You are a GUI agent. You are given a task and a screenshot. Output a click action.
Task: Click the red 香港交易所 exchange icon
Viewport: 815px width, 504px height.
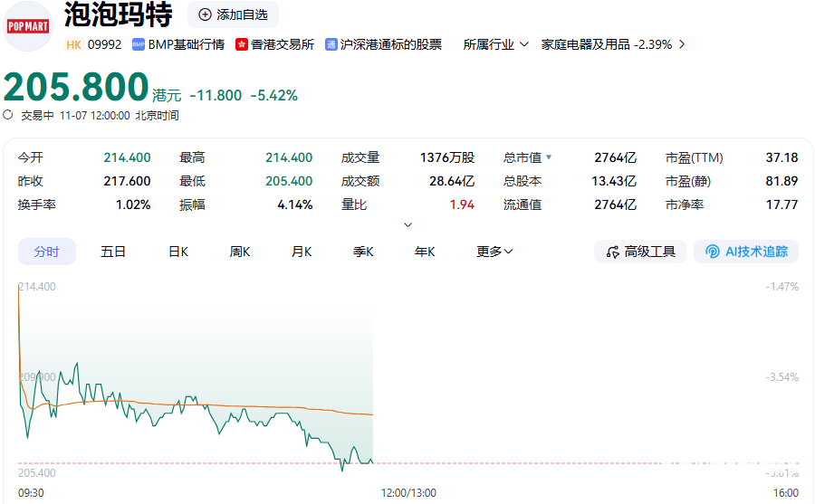242,44
